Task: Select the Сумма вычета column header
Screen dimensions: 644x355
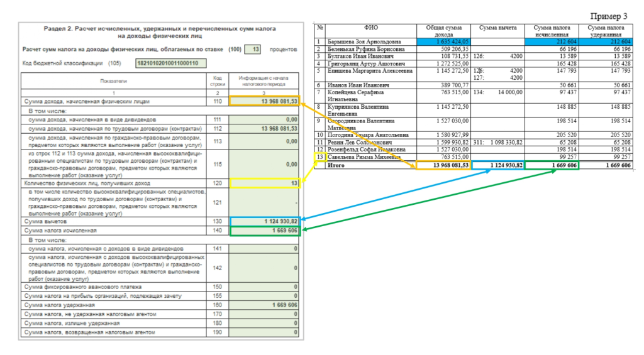Action: [497, 28]
